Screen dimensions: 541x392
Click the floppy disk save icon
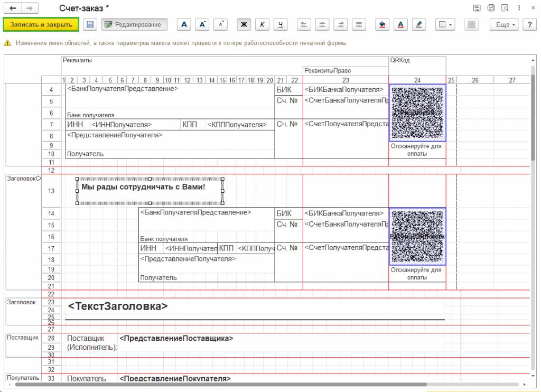coord(90,24)
